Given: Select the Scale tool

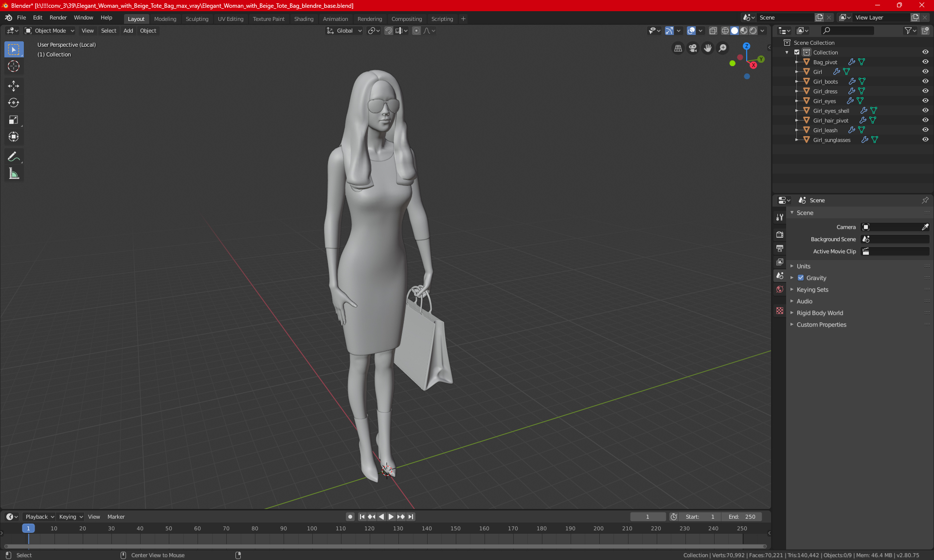Looking at the screenshot, I should (14, 120).
